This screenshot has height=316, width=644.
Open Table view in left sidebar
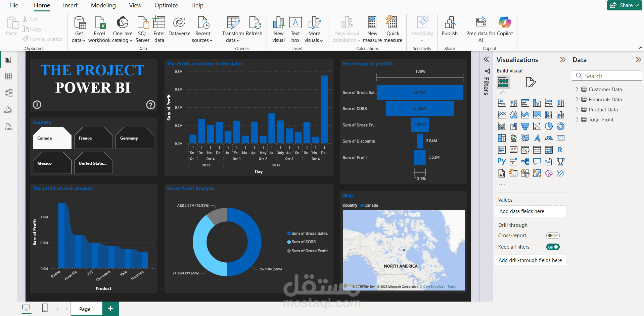pos(8,76)
